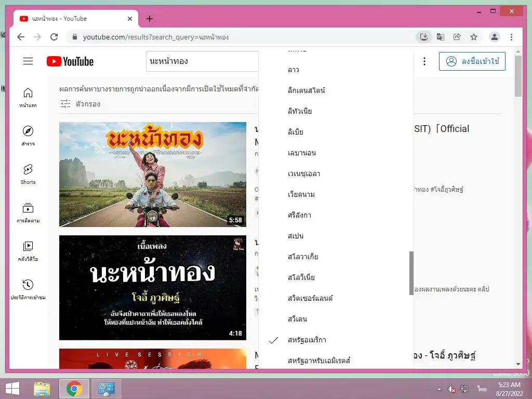Open the 5:58 นะหน้าทอง video thumbnail
532x399 pixels.
[153, 175]
